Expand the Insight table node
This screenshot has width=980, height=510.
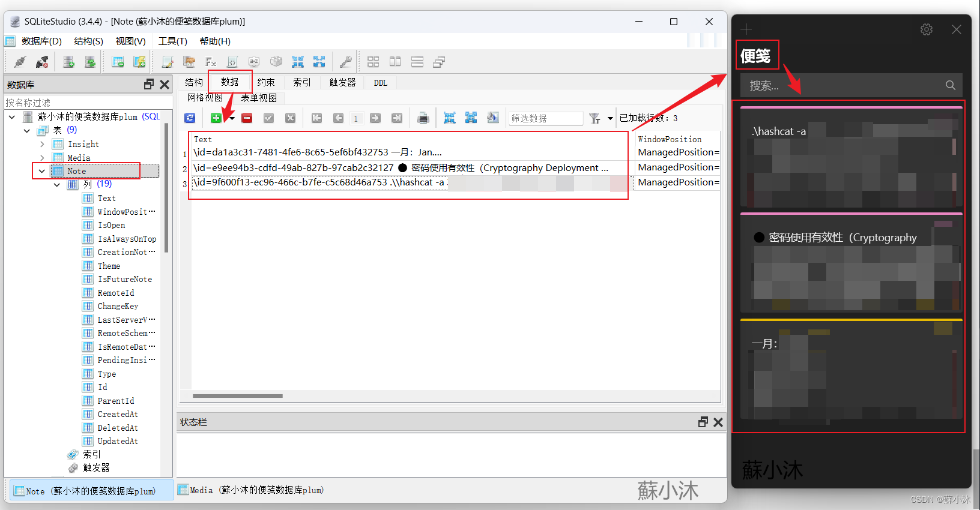(x=42, y=144)
